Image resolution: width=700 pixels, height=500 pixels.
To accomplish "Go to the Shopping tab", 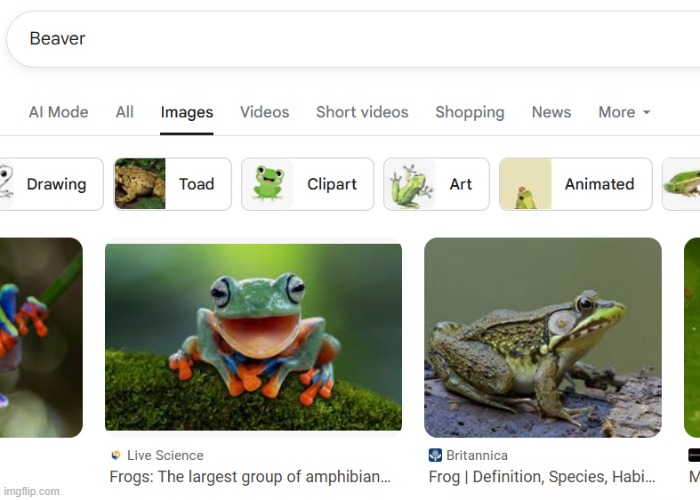I will 469,112.
